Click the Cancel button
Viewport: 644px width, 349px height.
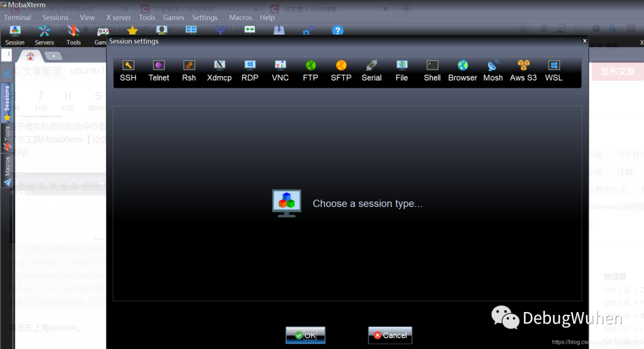pyautogui.click(x=390, y=335)
